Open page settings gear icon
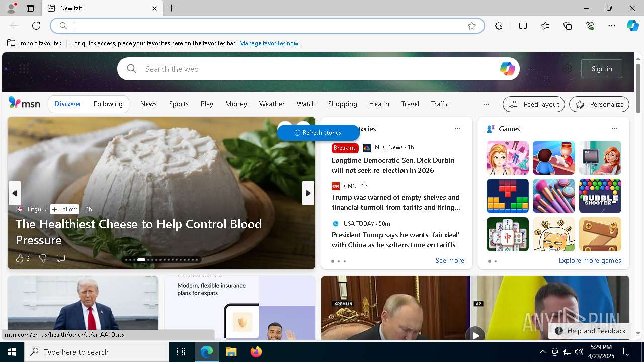The width and height of the screenshot is (644, 362). 567,69
